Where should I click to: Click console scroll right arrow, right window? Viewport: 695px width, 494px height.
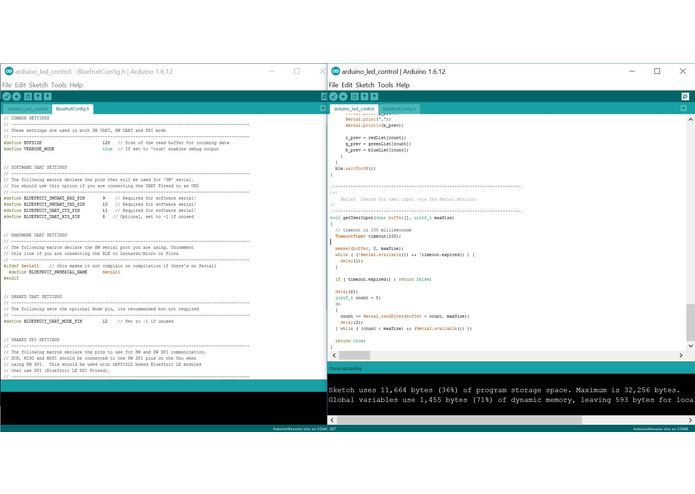[x=690, y=420]
